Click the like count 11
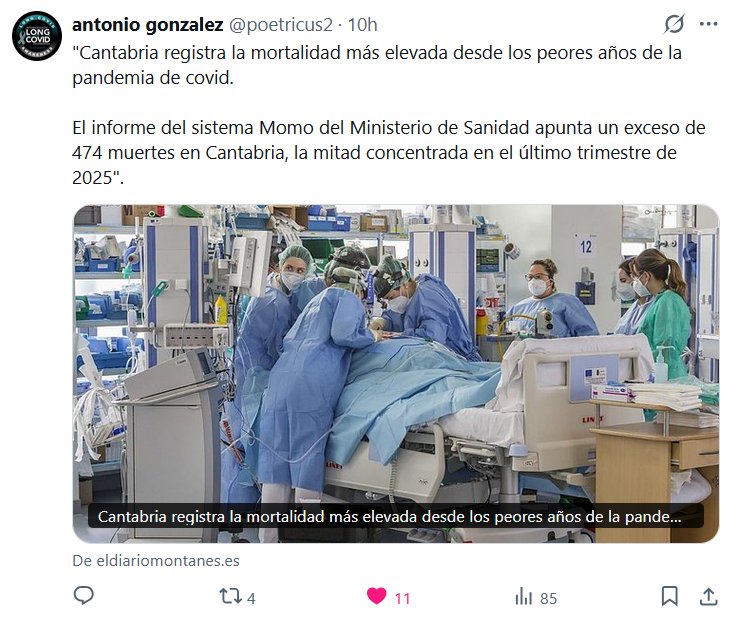 tap(402, 599)
